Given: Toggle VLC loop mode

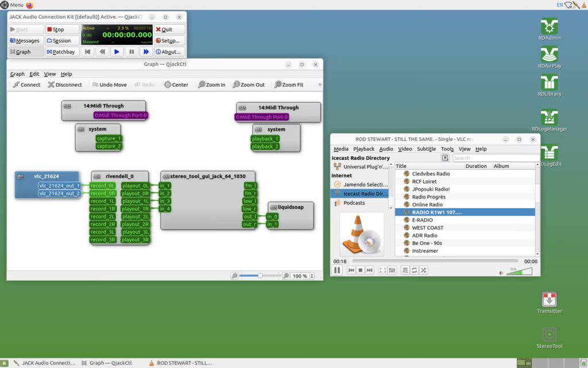Looking at the screenshot, I should [x=415, y=270].
